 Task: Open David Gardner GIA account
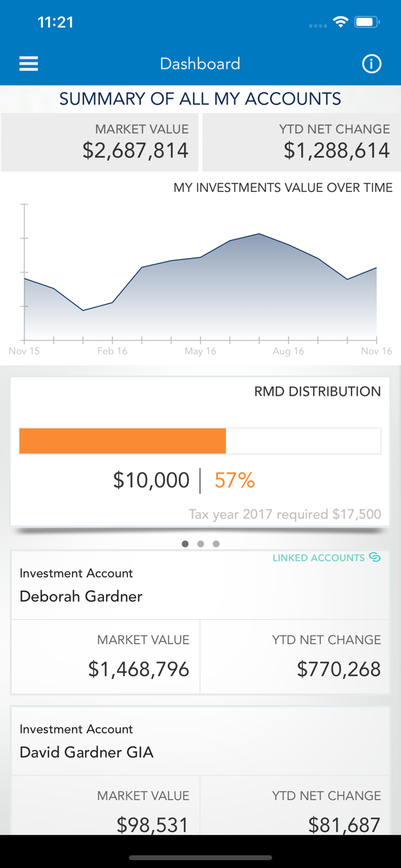tap(86, 752)
